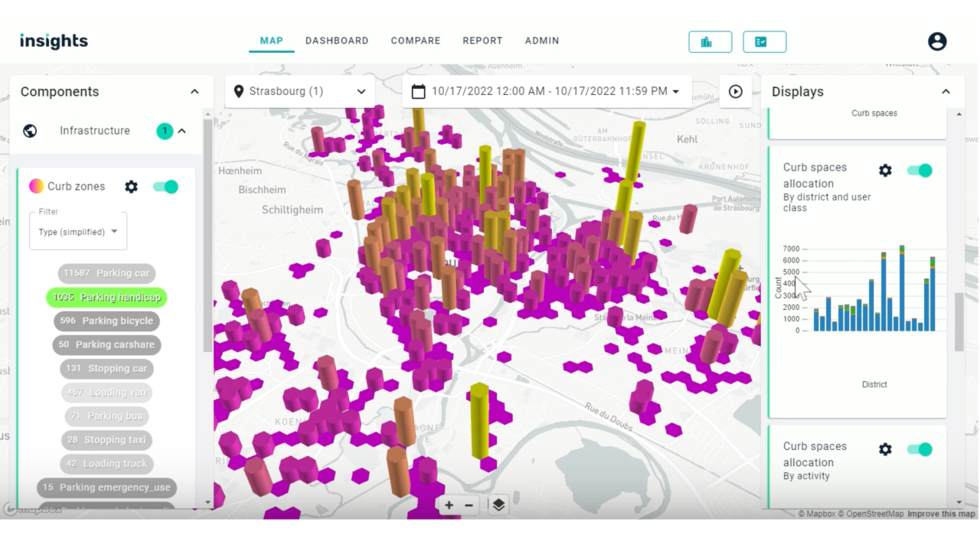This screenshot has width=980, height=551.
Task: Click the location pin icon by Strasbourg
Action: 239,91
